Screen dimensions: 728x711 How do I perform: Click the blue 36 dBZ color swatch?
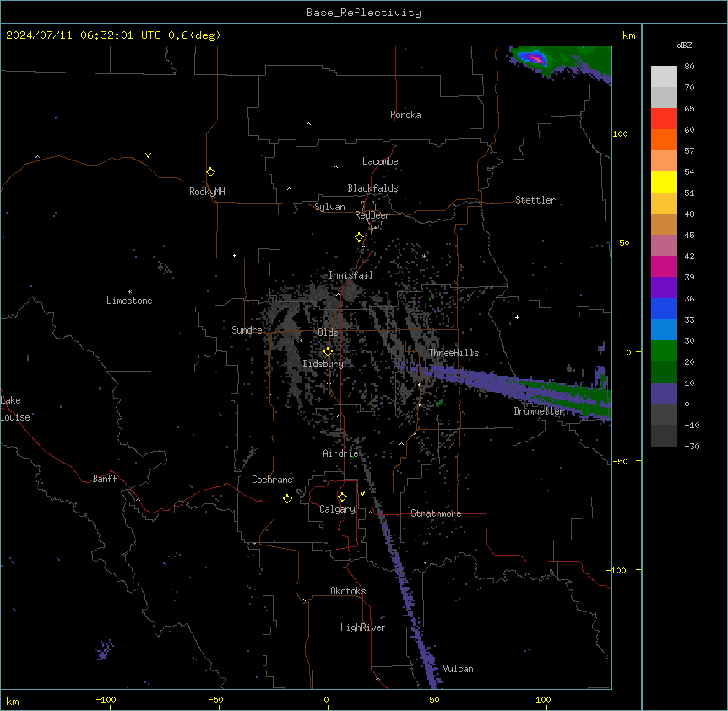pos(664,308)
